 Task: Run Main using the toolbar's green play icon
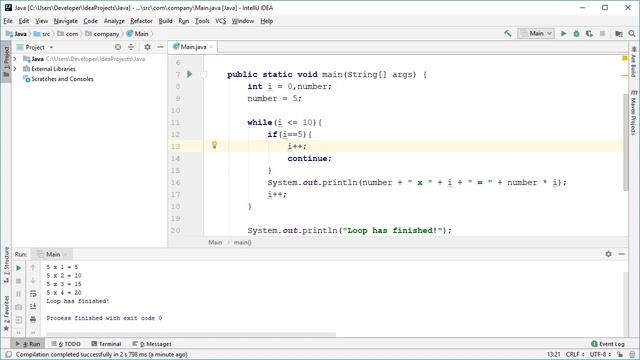click(564, 34)
